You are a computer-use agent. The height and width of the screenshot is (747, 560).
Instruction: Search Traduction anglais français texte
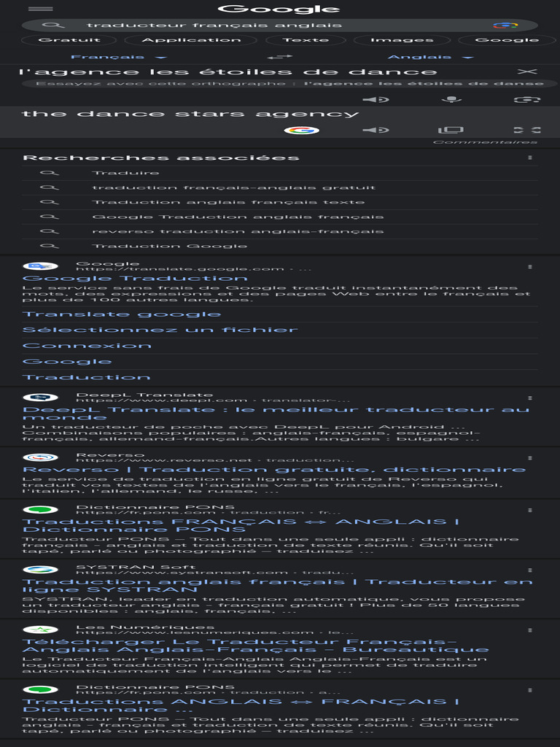[x=280, y=202]
